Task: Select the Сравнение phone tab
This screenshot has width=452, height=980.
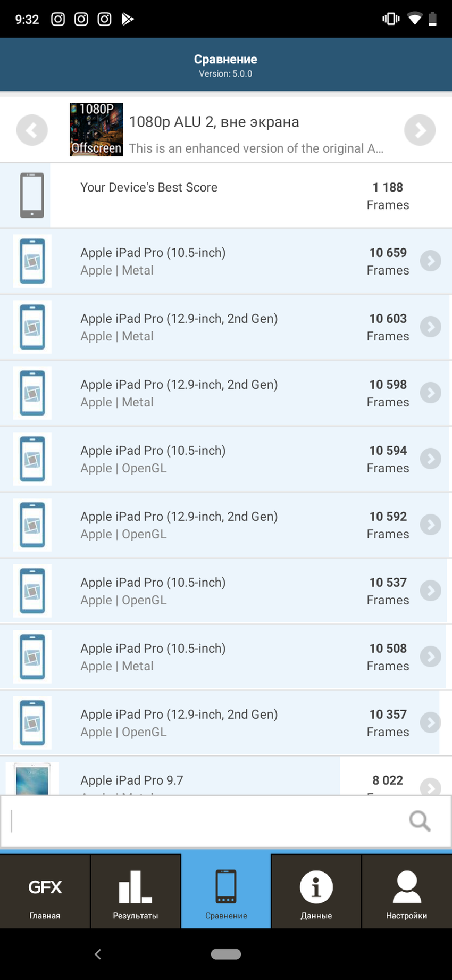Action: pos(226,892)
